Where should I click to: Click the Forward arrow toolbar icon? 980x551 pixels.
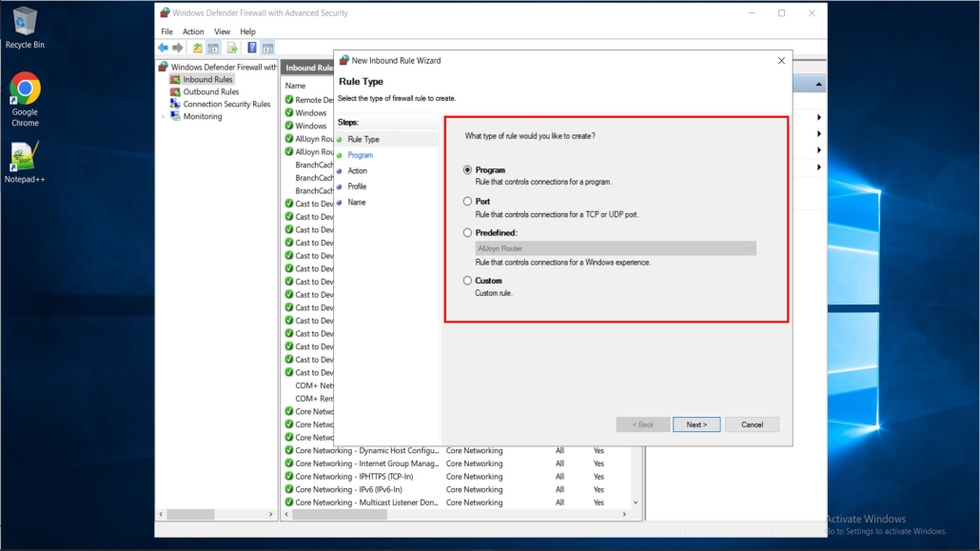click(x=178, y=48)
